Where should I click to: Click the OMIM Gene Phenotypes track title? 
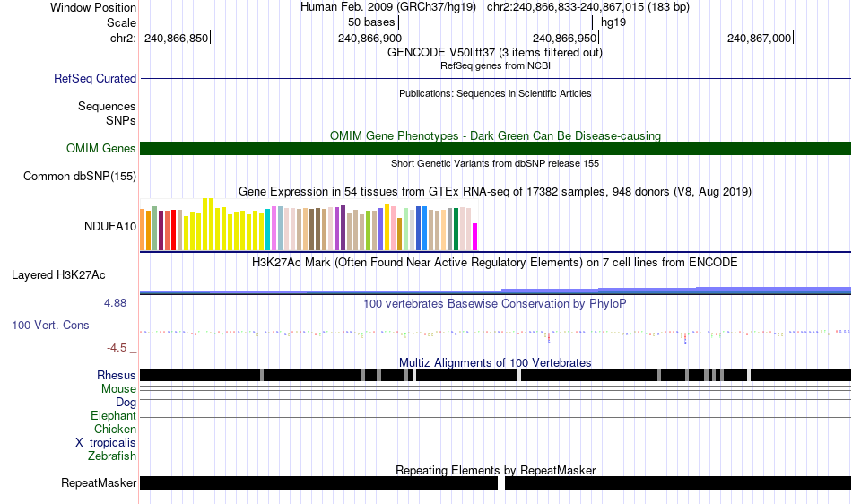495,135
